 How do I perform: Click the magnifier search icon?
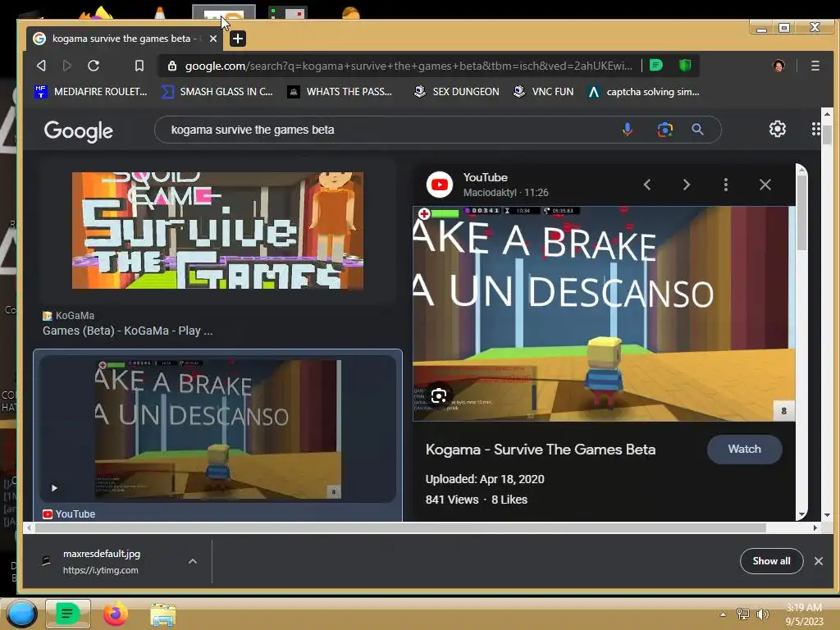coord(697,130)
